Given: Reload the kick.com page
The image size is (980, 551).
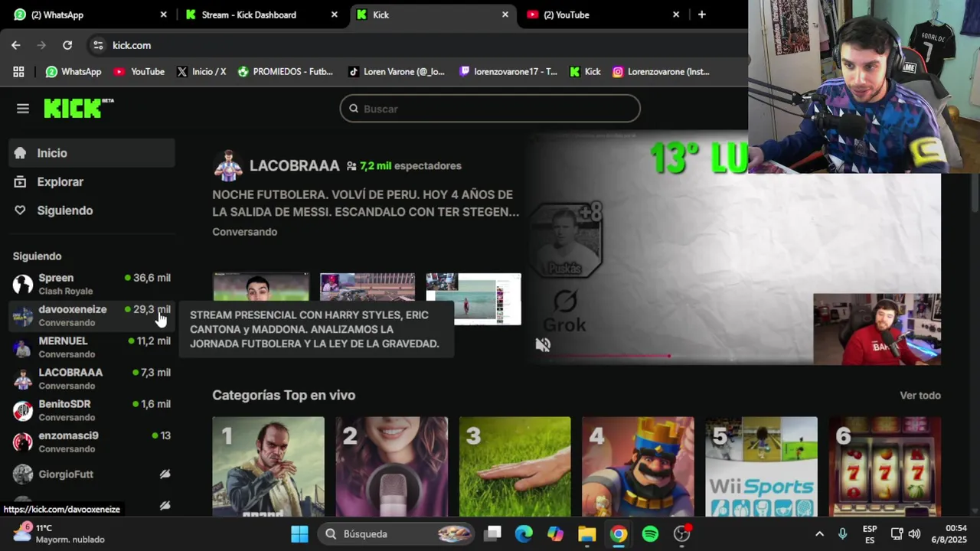Looking at the screenshot, I should pos(67,45).
